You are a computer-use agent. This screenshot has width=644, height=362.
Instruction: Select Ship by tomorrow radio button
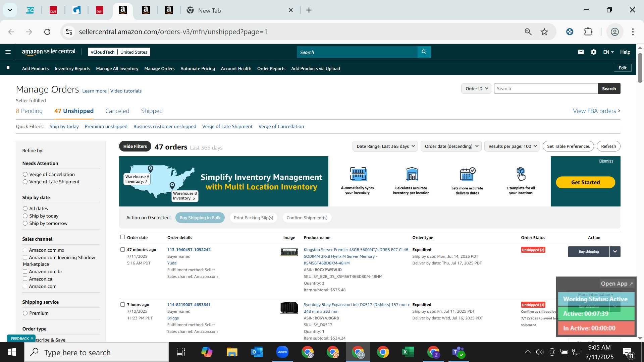(x=25, y=223)
